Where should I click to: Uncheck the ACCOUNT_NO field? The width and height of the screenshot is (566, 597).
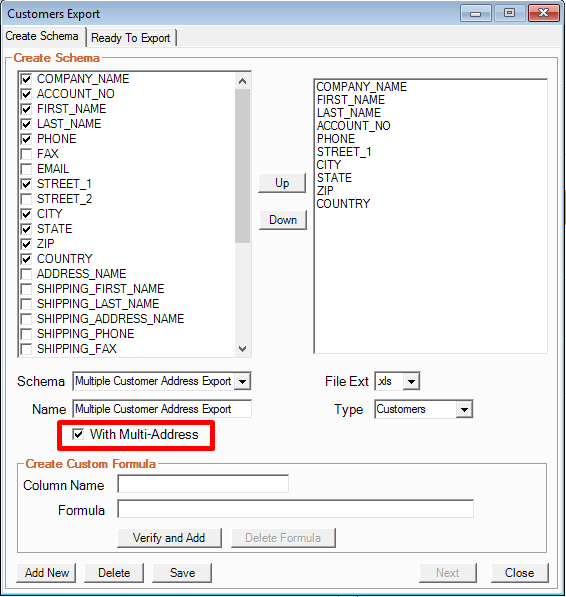click(26, 94)
